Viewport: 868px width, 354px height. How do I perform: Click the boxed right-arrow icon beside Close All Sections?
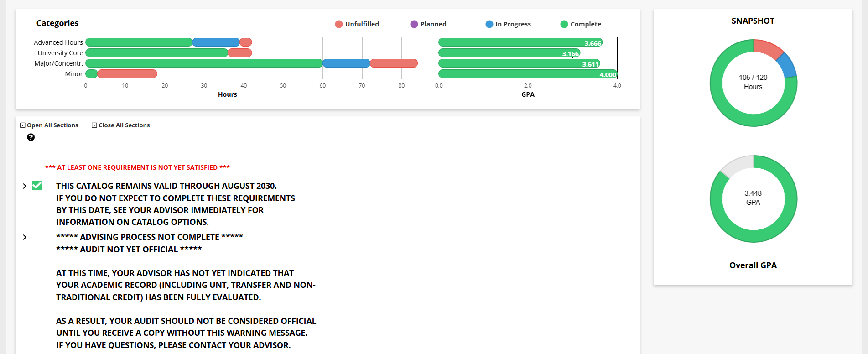(x=94, y=125)
